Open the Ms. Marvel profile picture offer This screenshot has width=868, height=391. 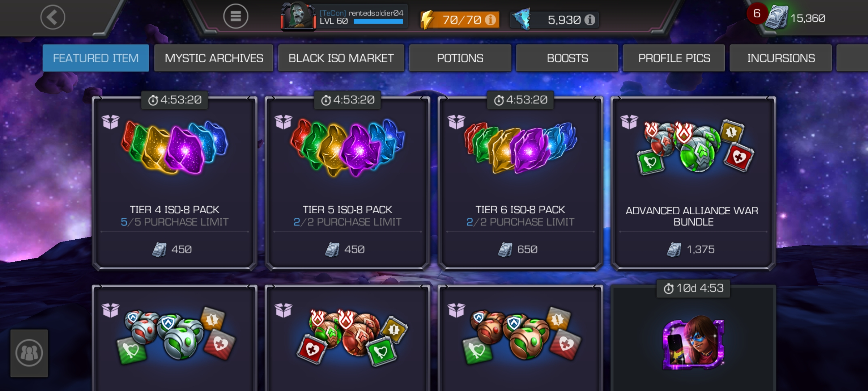tap(693, 342)
